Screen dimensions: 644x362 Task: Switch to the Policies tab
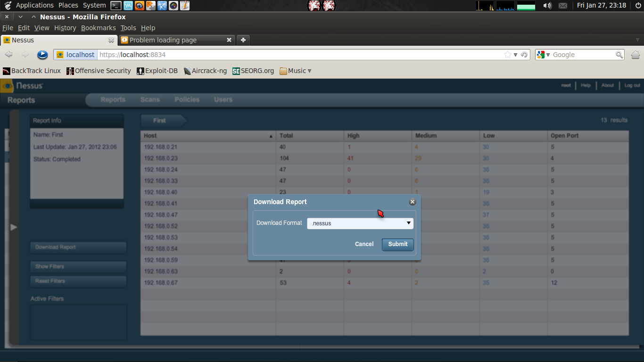pyautogui.click(x=187, y=99)
